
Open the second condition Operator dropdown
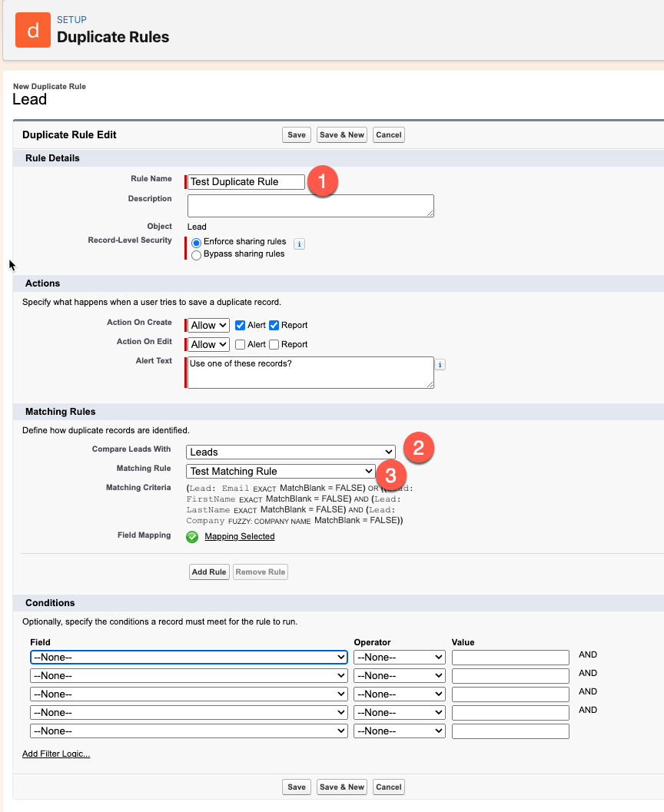click(400, 676)
